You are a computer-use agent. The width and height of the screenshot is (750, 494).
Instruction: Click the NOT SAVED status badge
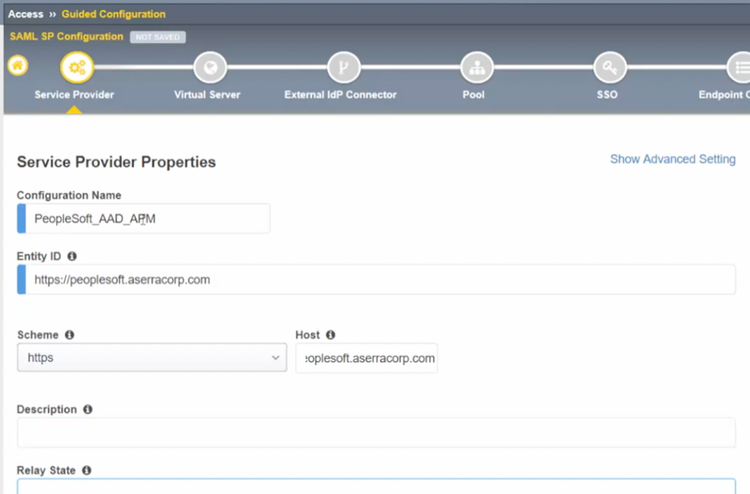(158, 37)
